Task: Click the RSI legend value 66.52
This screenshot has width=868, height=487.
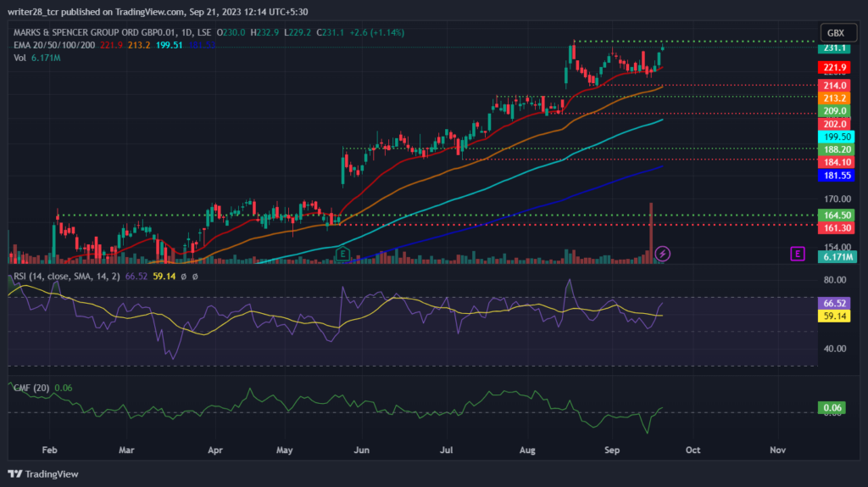Action: [136, 276]
